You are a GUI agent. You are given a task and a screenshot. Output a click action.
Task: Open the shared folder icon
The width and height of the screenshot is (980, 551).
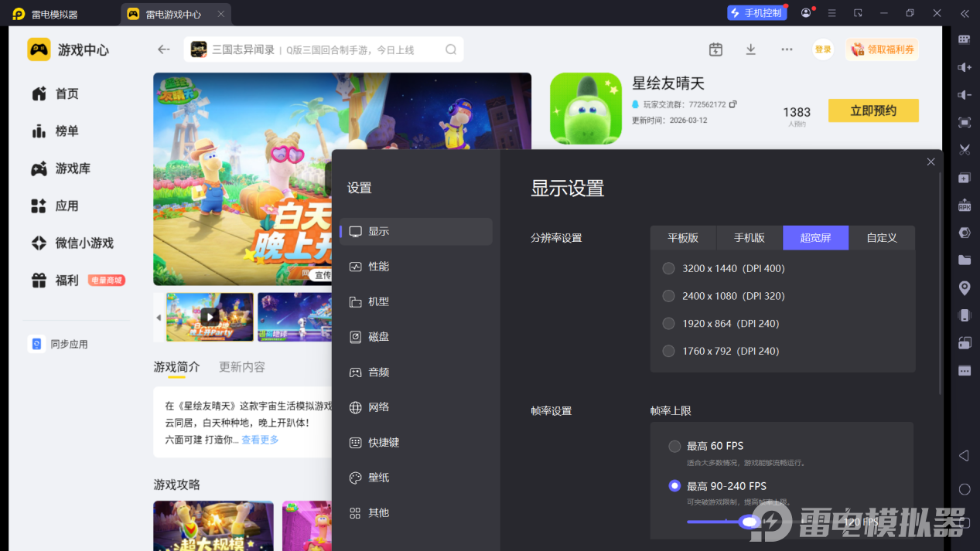point(964,260)
